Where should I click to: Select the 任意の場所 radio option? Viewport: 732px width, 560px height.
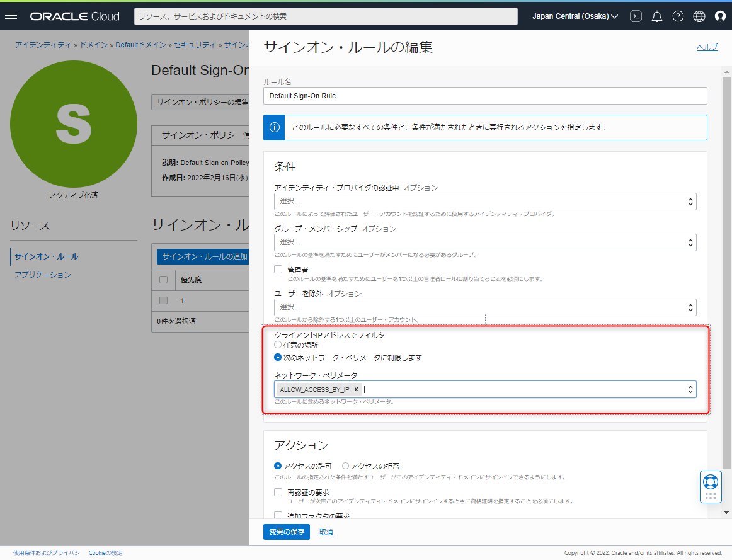[x=278, y=345]
